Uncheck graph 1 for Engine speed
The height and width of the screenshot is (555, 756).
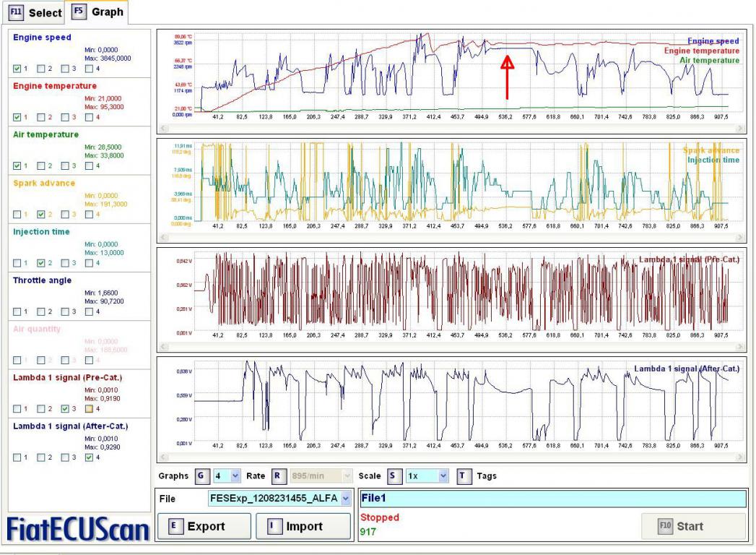point(17,69)
